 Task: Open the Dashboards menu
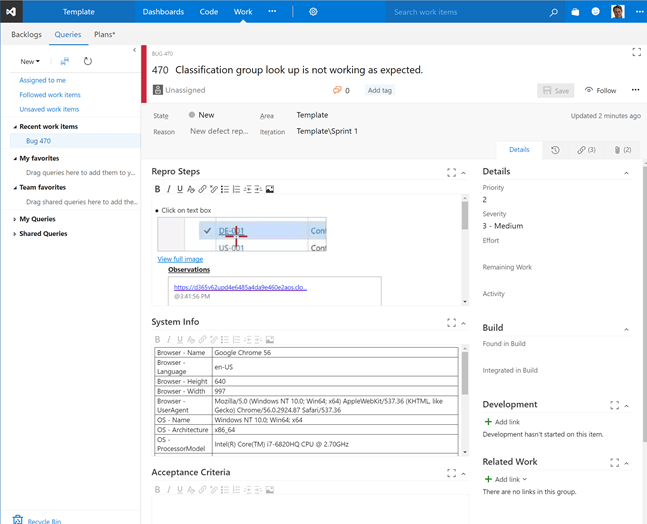point(163,12)
